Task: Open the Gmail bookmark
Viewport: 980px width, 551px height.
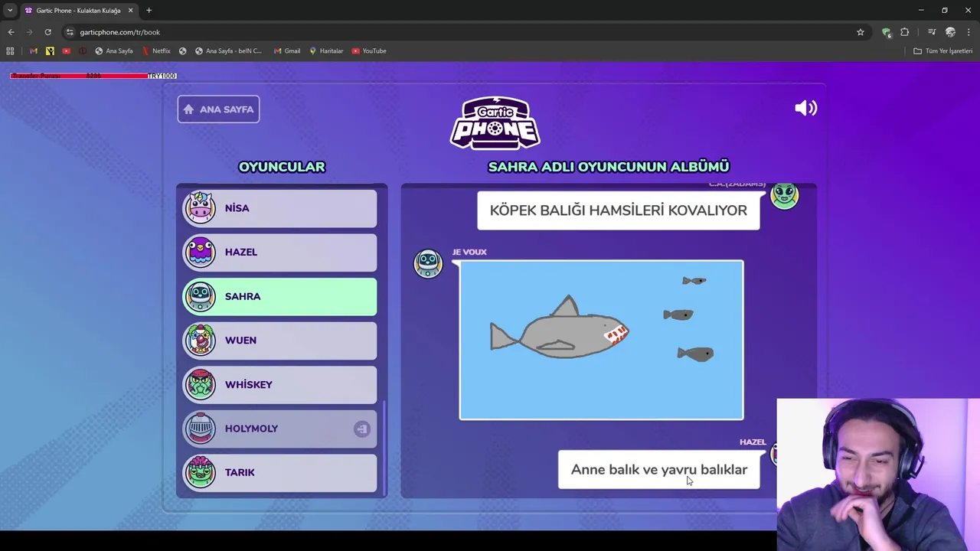Action: coord(287,51)
